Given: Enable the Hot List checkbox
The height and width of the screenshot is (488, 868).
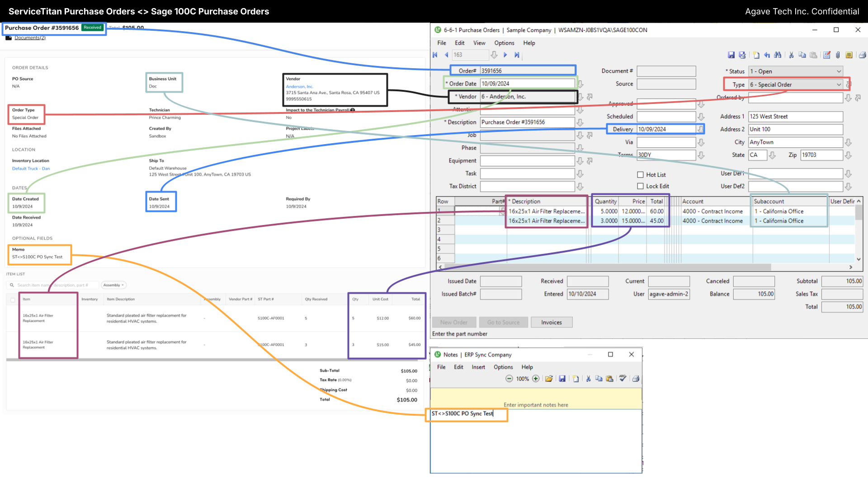Looking at the screenshot, I should click(x=640, y=175).
